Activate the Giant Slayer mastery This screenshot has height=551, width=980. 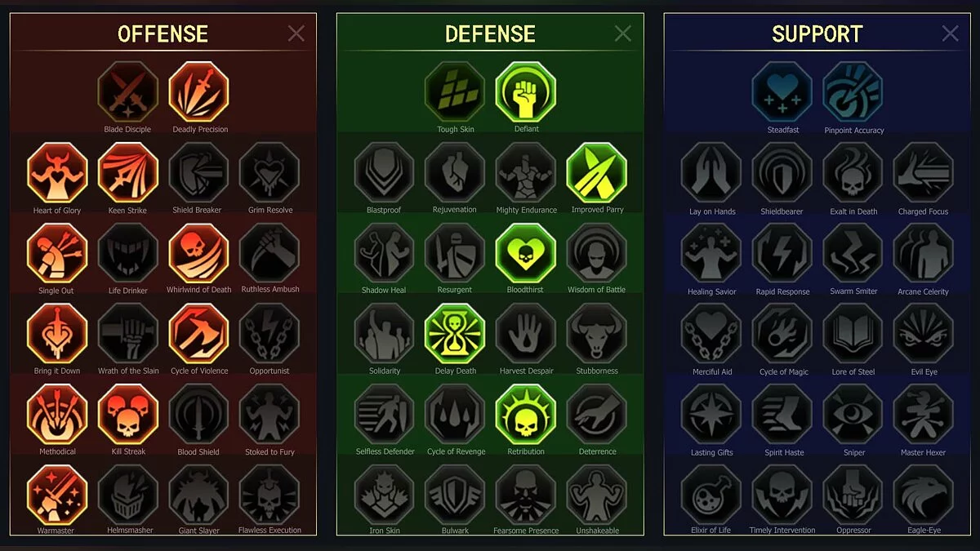(199, 495)
